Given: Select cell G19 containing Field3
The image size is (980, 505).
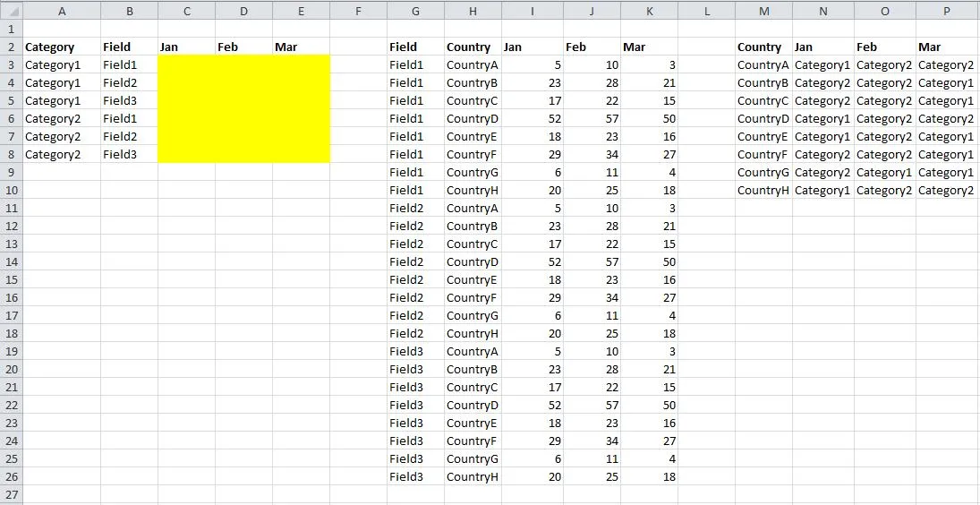Looking at the screenshot, I should click(415, 351).
